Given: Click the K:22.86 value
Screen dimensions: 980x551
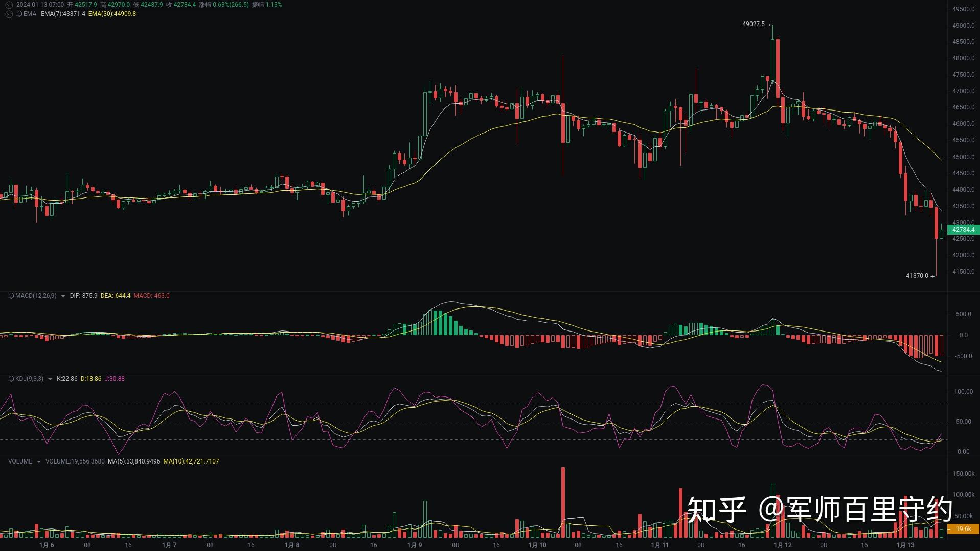Looking at the screenshot, I should pos(67,379).
